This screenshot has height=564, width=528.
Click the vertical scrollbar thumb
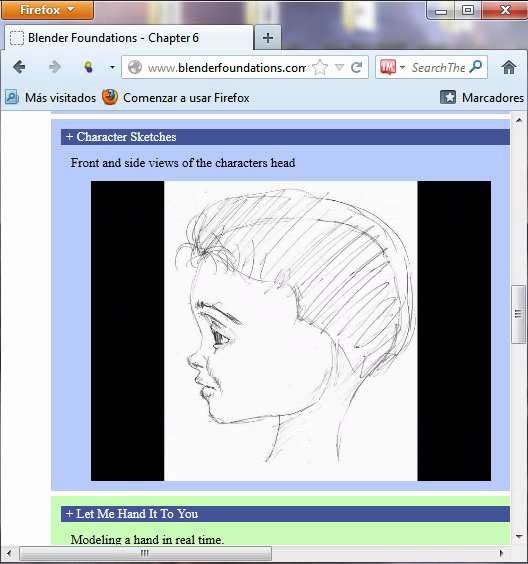coord(518,314)
